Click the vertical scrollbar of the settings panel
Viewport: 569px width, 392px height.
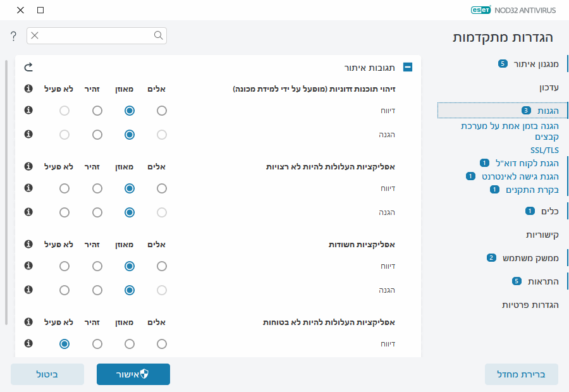[7, 190]
